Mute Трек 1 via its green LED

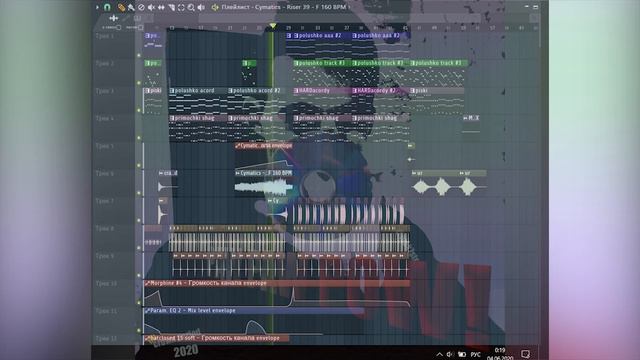[x=139, y=55]
